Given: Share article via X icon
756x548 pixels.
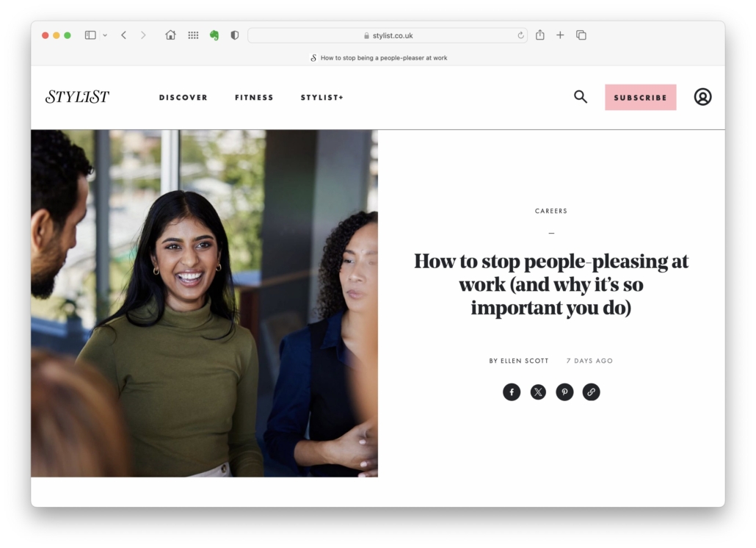Looking at the screenshot, I should tap(538, 392).
